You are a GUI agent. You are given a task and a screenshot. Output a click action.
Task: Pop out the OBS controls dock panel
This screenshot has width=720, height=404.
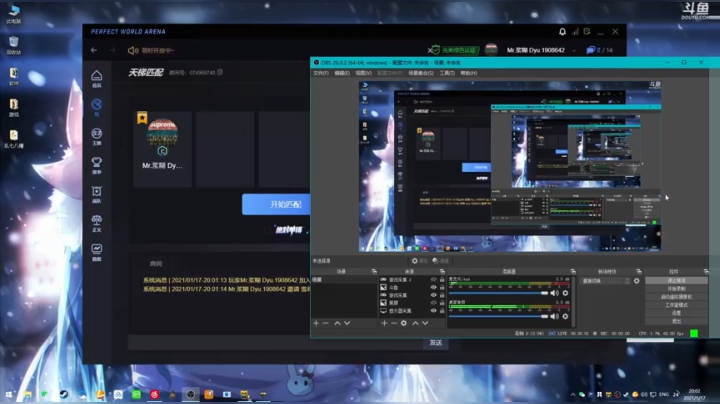click(706, 271)
